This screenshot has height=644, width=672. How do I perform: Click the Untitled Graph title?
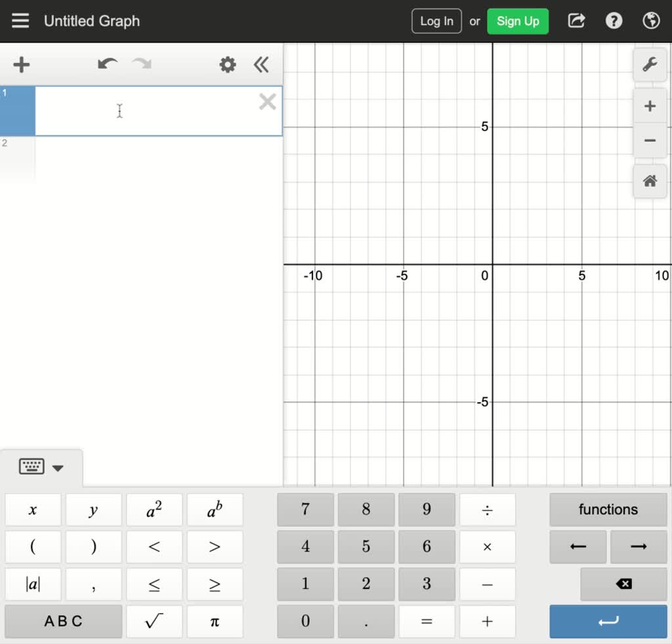pyautogui.click(x=91, y=20)
